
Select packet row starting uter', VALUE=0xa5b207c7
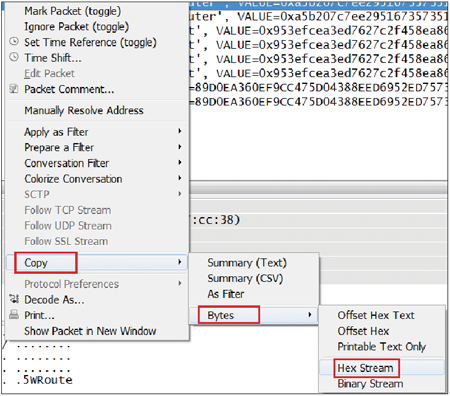(x=318, y=16)
